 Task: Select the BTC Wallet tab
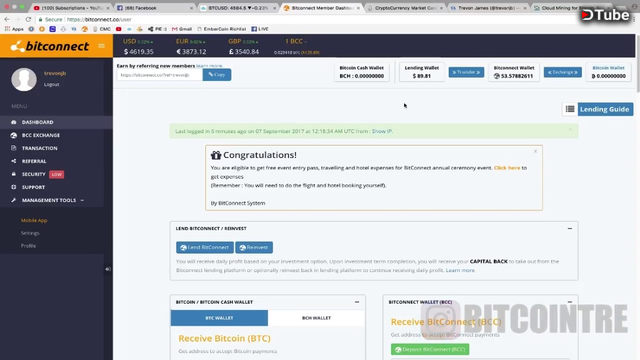tap(219, 318)
